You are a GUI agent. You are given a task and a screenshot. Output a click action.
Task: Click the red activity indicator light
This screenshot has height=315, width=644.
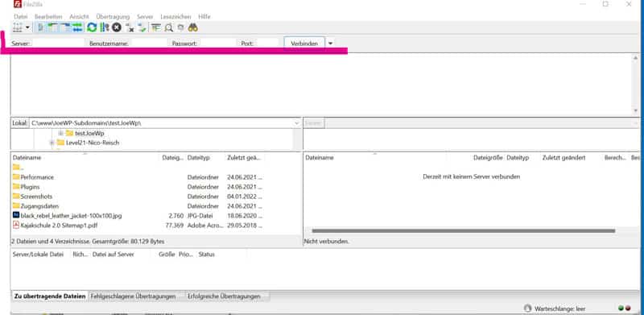pyautogui.click(x=628, y=308)
